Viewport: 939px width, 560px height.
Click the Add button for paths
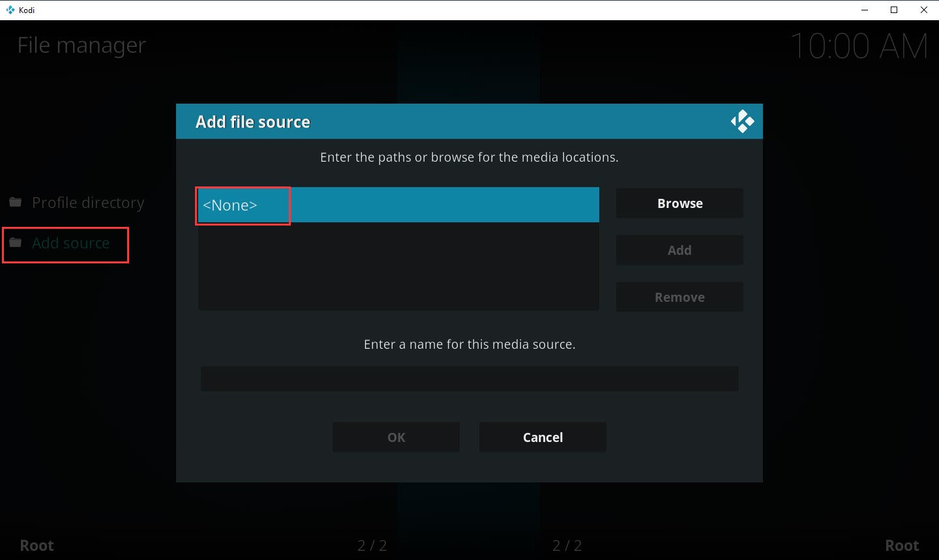(679, 250)
